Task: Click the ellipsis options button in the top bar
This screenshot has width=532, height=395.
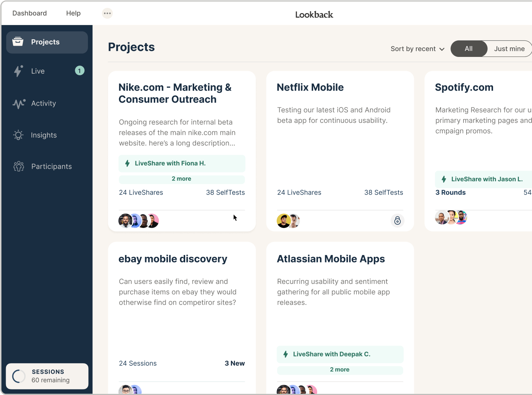Action: point(107,13)
